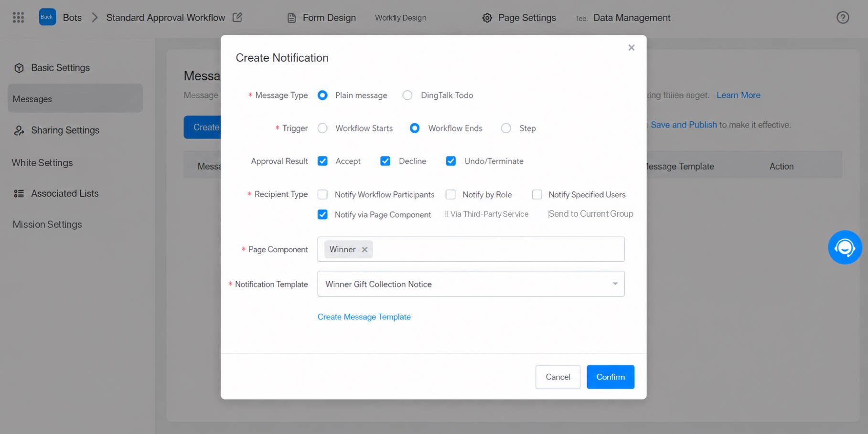
Task: Click the help question mark icon
Action: [x=843, y=18]
